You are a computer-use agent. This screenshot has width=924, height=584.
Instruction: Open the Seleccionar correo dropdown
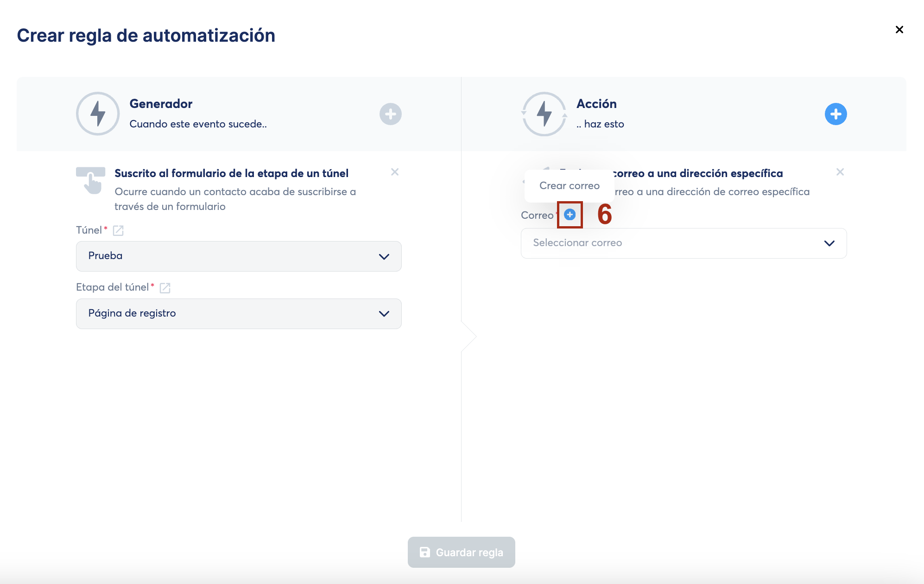point(683,243)
